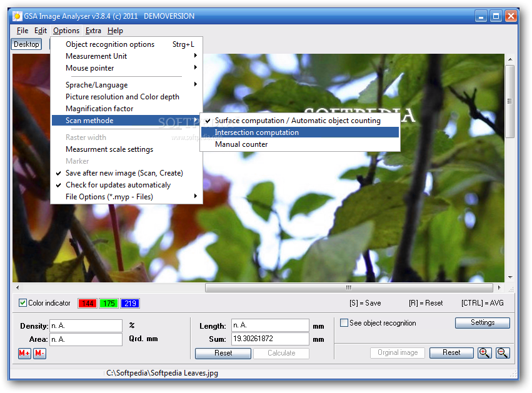Click the M+ memory add icon
Image resolution: width=532 pixels, height=393 pixels.
point(24,354)
